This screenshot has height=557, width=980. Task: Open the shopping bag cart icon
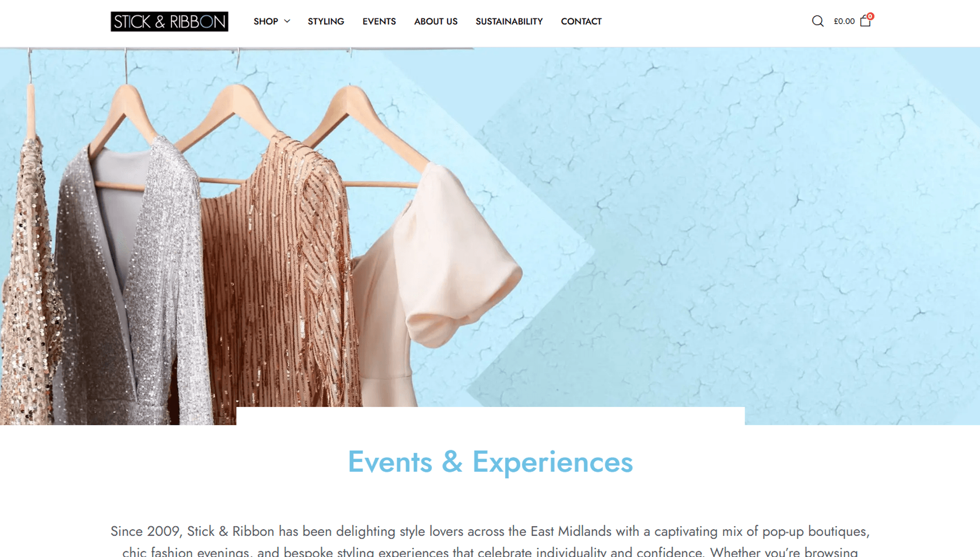click(x=865, y=21)
